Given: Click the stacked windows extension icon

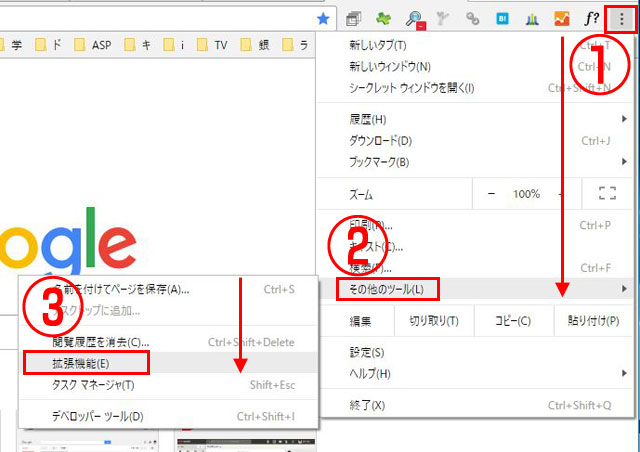Looking at the screenshot, I should pos(353,19).
